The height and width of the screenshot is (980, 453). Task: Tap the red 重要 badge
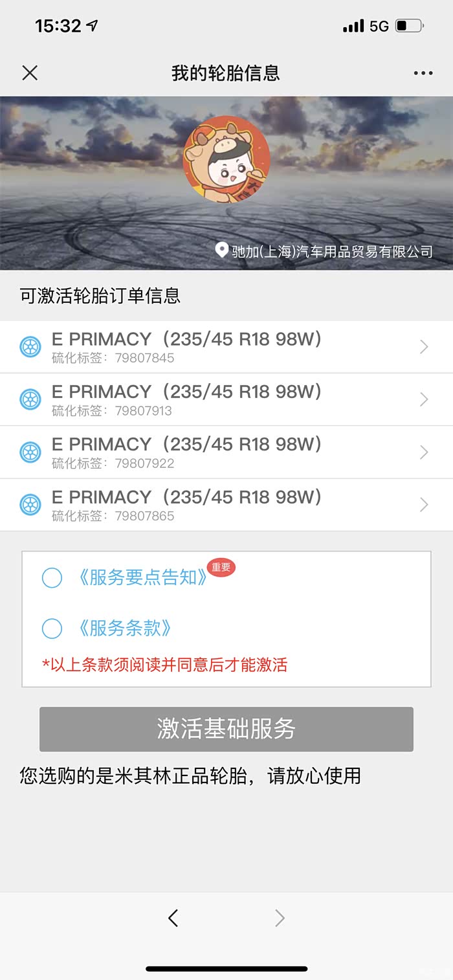(x=221, y=567)
